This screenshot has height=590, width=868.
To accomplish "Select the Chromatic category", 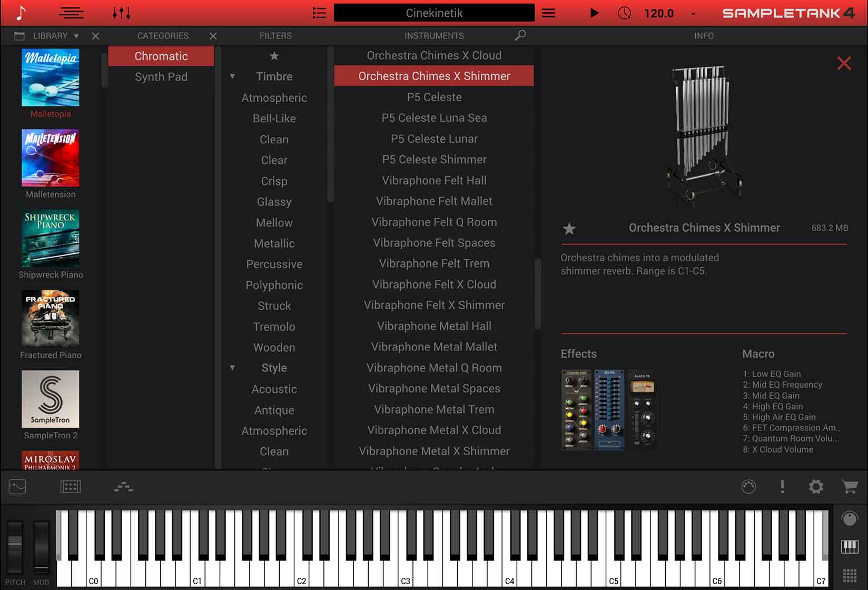I will click(x=161, y=56).
